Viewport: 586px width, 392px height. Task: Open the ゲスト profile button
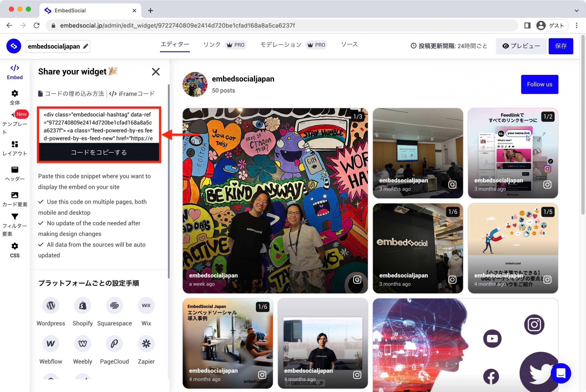(552, 25)
